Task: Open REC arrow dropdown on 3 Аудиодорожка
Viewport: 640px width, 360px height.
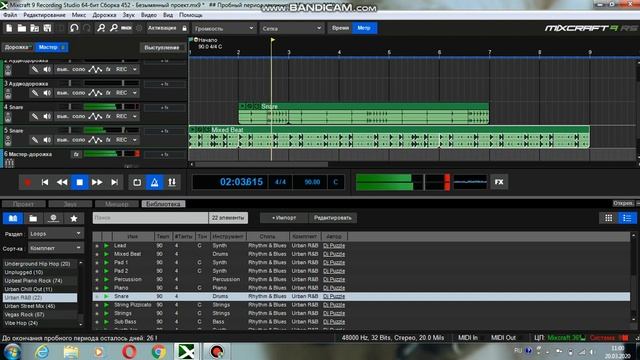Action: [134, 93]
